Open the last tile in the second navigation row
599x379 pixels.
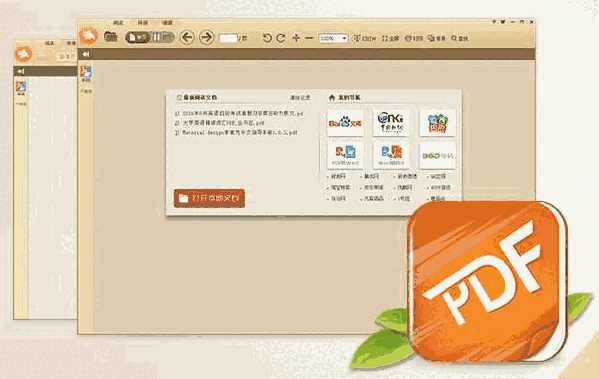[437, 155]
